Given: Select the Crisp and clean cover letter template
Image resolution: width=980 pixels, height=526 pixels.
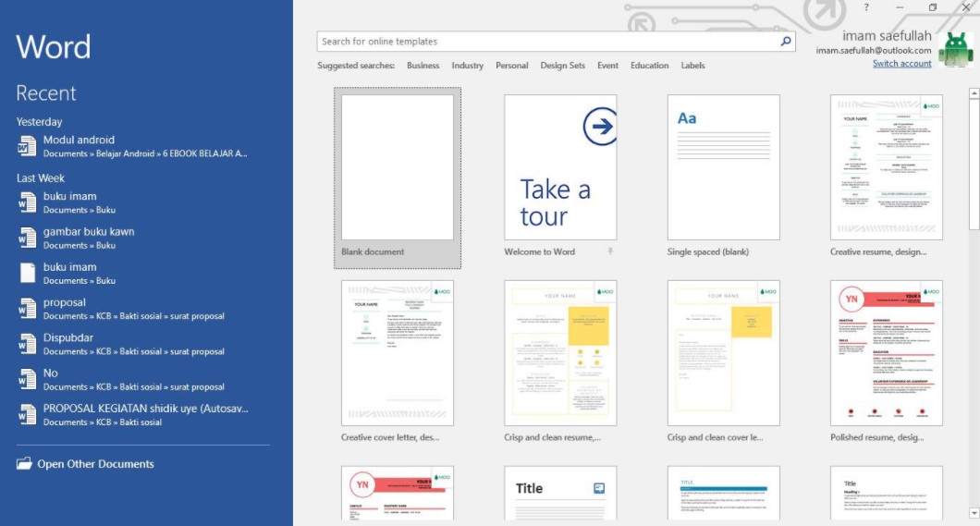Looking at the screenshot, I should click(x=724, y=353).
